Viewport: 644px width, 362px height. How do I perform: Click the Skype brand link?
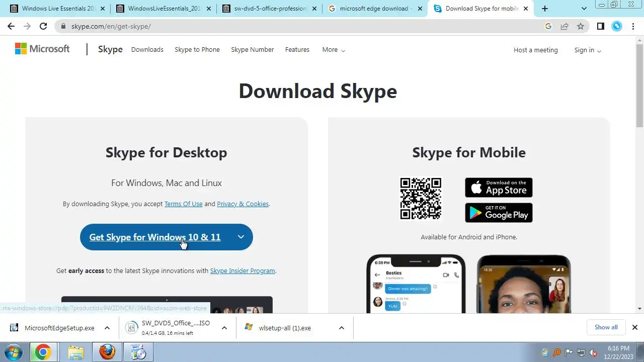pos(110,49)
